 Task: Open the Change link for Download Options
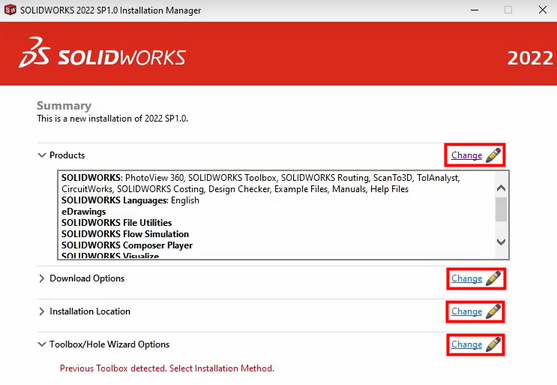coord(466,278)
